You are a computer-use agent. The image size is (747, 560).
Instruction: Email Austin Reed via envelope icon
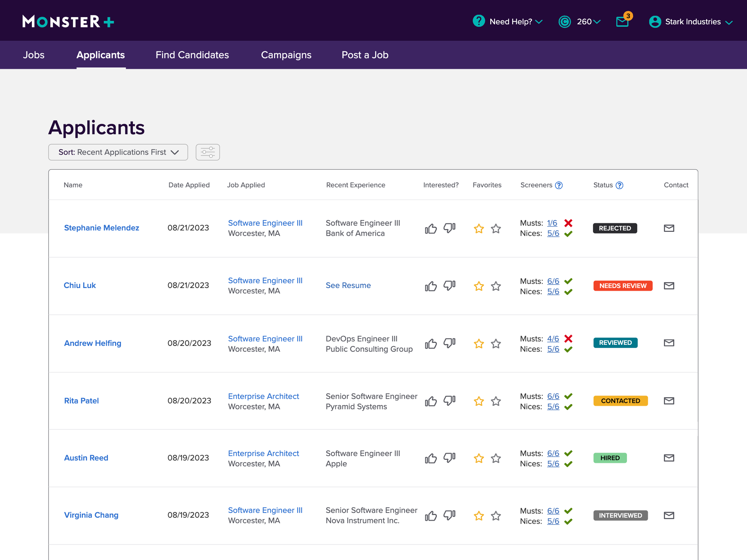[x=669, y=458]
